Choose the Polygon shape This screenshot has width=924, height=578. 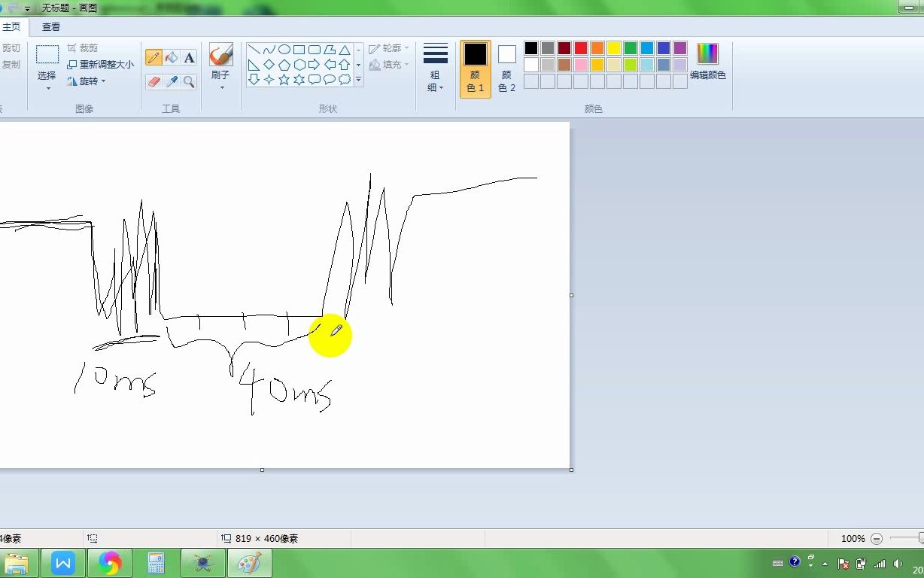[330, 50]
